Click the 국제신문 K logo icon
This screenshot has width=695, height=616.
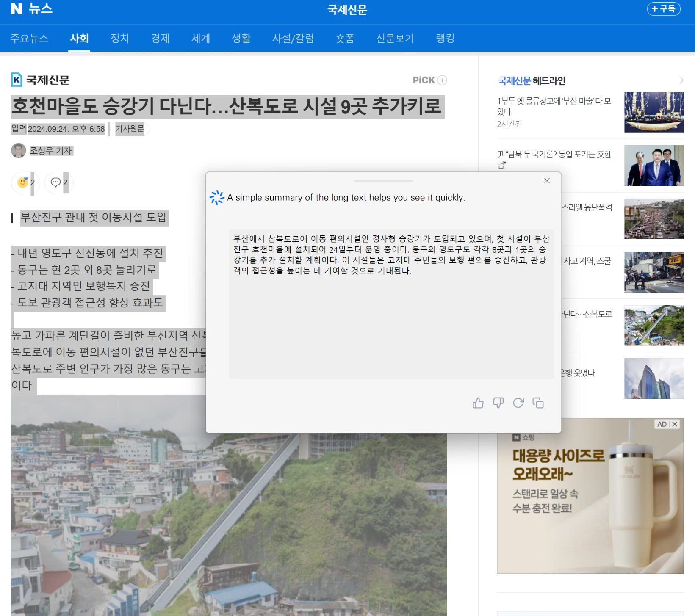[x=17, y=80]
